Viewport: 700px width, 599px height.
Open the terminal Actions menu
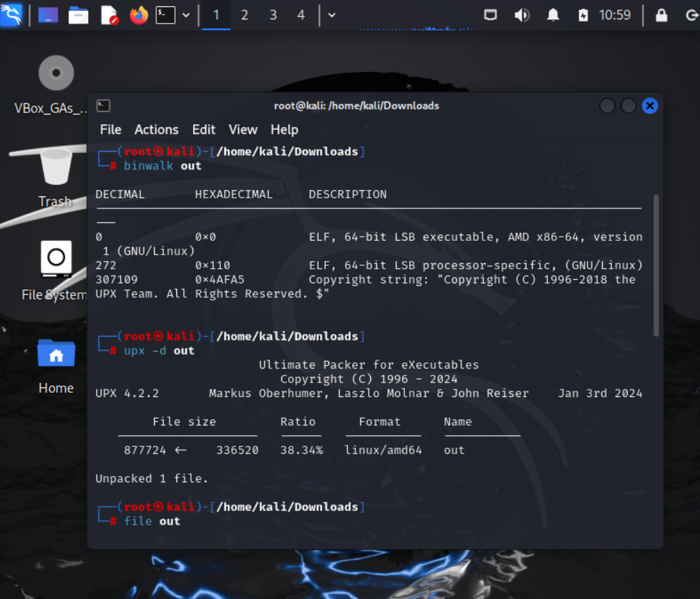coord(156,130)
